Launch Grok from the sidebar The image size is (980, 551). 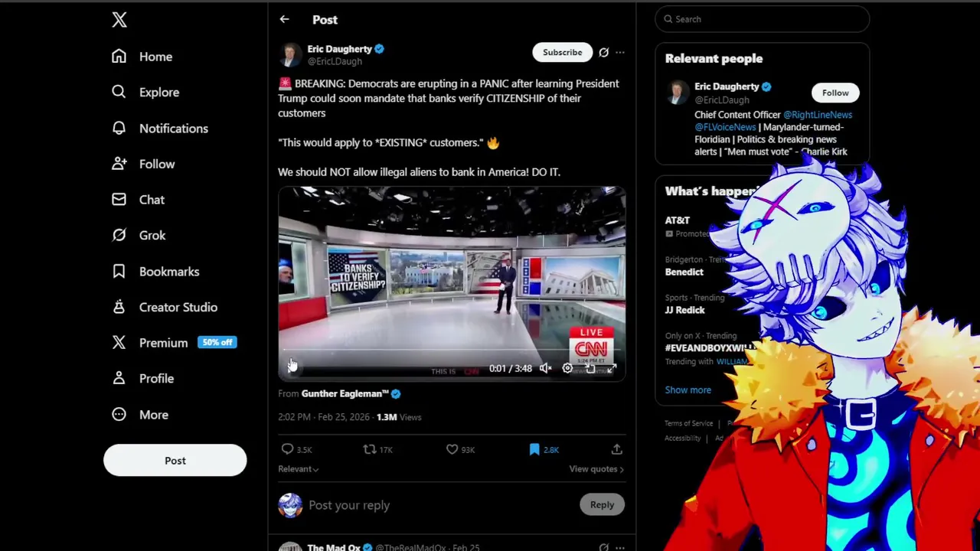[x=138, y=236]
